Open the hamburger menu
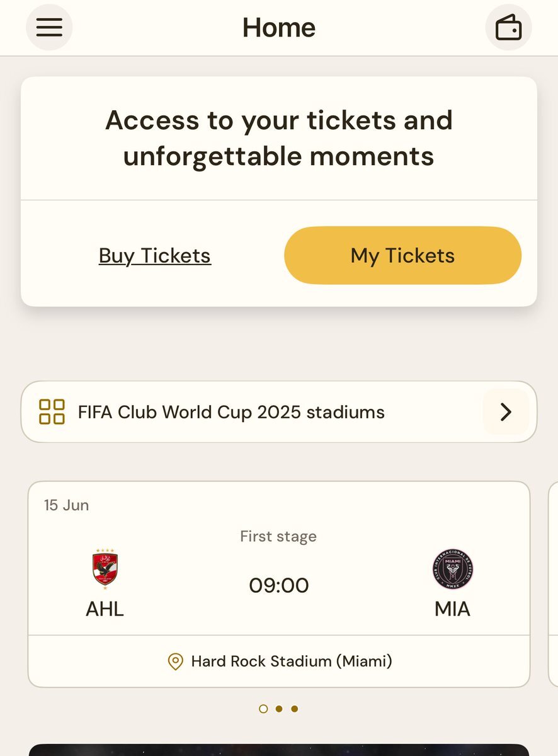The height and width of the screenshot is (756, 558). pyautogui.click(x=49, y=27)
